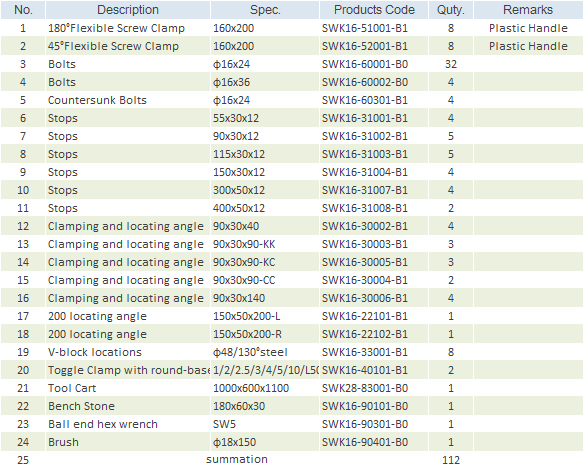
Task: Click the quantity 32 for Bolts
Action: click(x=451, y=64)
